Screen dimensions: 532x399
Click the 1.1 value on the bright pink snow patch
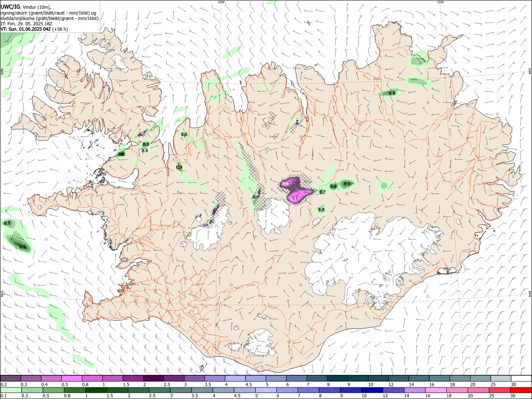[x=294, y=199]
